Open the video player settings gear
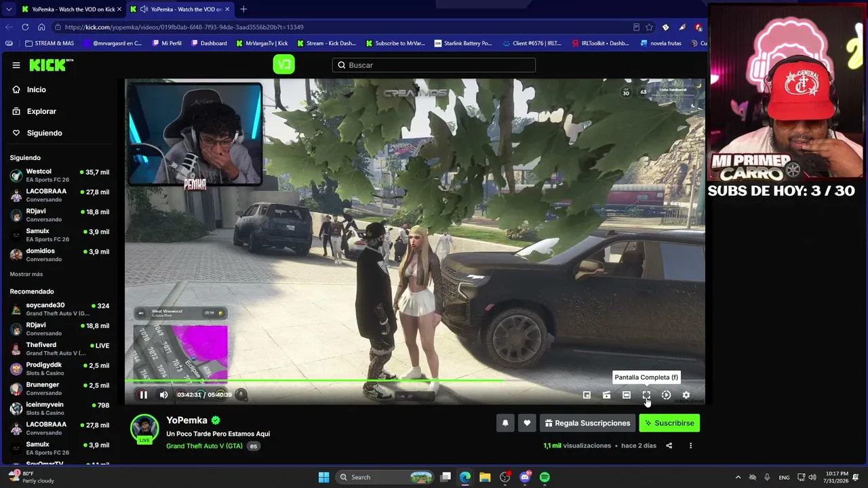 pos(686,395)
